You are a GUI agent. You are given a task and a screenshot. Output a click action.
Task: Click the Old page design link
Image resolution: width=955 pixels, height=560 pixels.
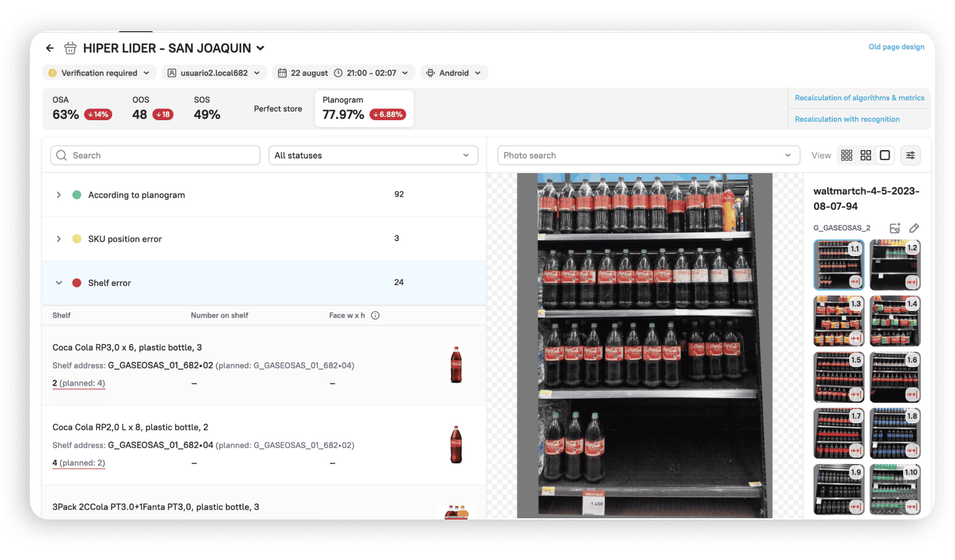coord(896,47)
